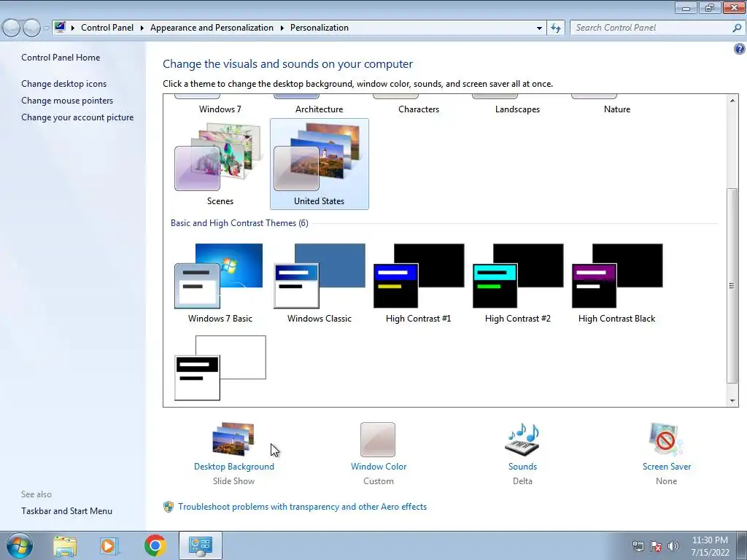Click the Forward navigation button
747x560 pixels.
pyautogui.click(x=31, y=28)
